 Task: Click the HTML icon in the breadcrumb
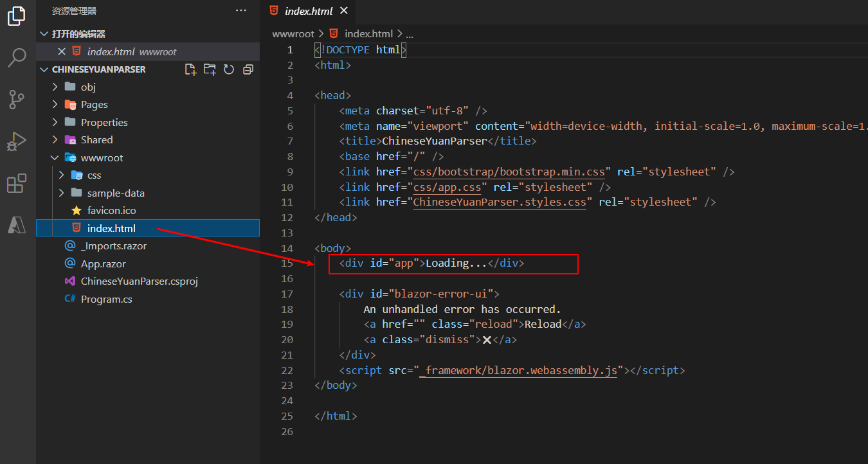[x=334, y=33]
